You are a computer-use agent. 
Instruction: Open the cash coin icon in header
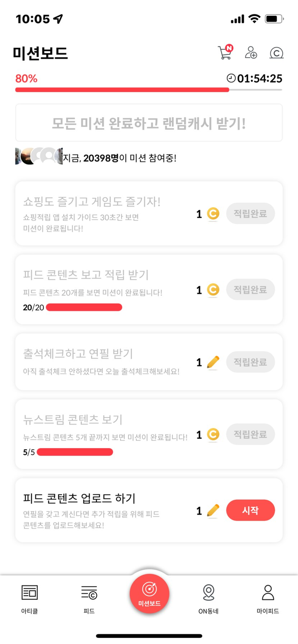click(277, 53)
